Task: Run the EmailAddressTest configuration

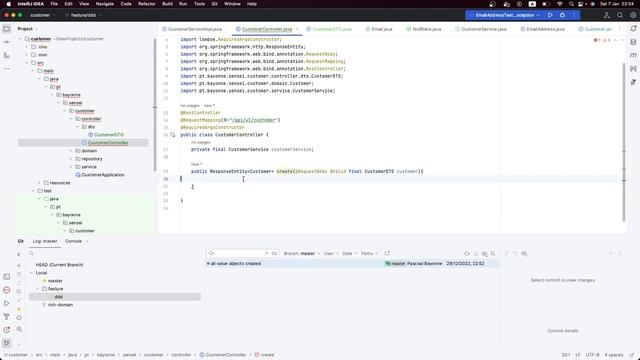Action: (x=550, y=15)
